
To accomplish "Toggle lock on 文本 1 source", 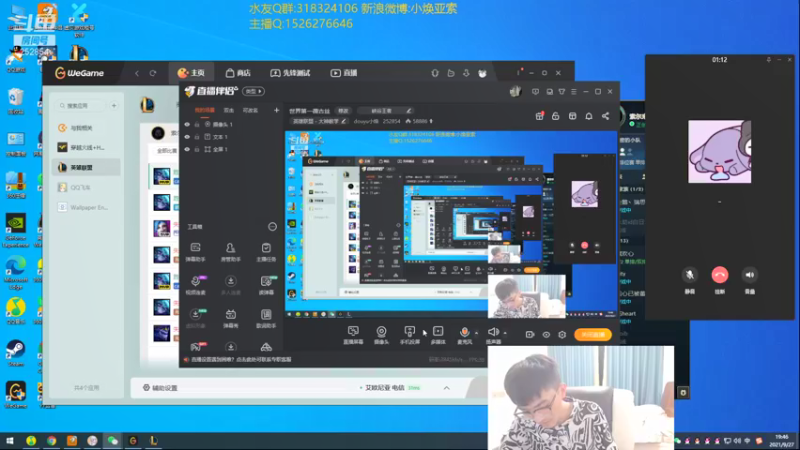I will click(197, 137).
